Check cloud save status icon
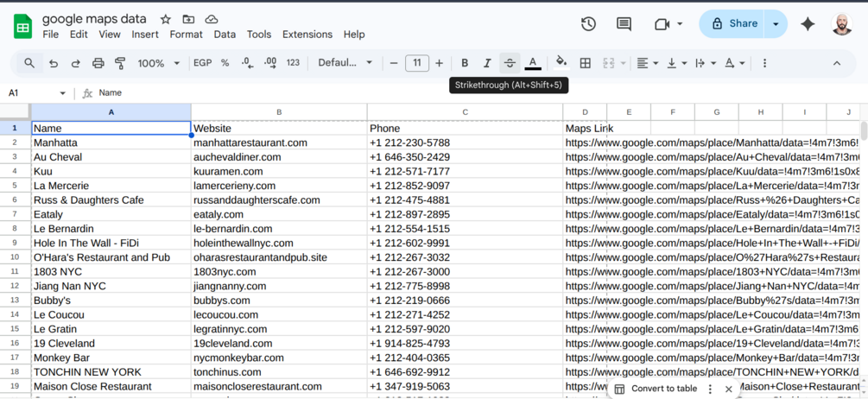This screenshot has width=868, height=399. (x=212, y=19)
